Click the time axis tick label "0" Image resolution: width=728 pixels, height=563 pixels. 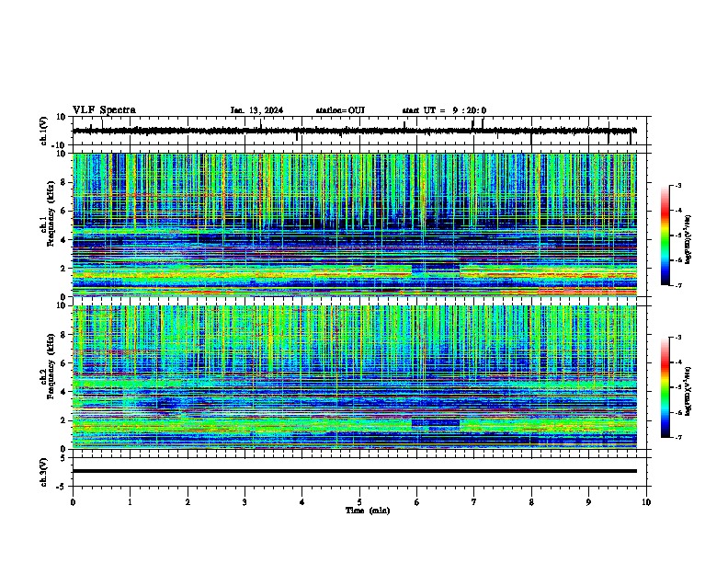[x=73, y=502]
